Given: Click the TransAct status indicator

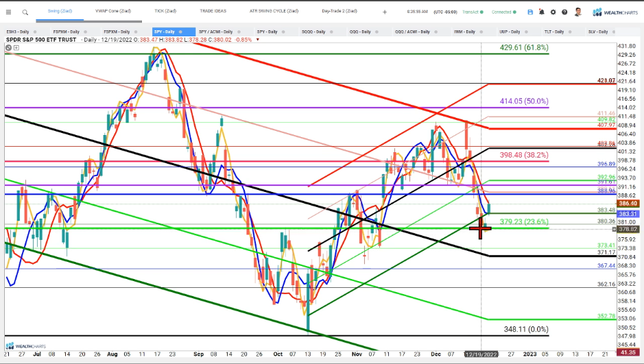Looking at the screenshot, I should [x=473, y=12].
